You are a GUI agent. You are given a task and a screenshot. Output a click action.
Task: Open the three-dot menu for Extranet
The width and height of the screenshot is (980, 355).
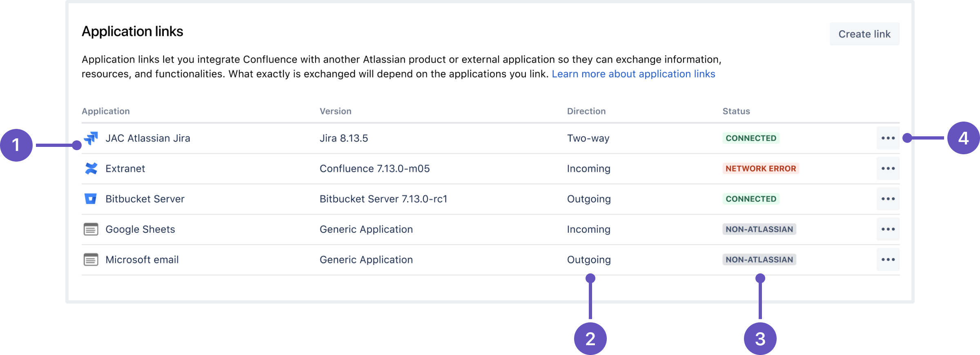click(888, 169)
